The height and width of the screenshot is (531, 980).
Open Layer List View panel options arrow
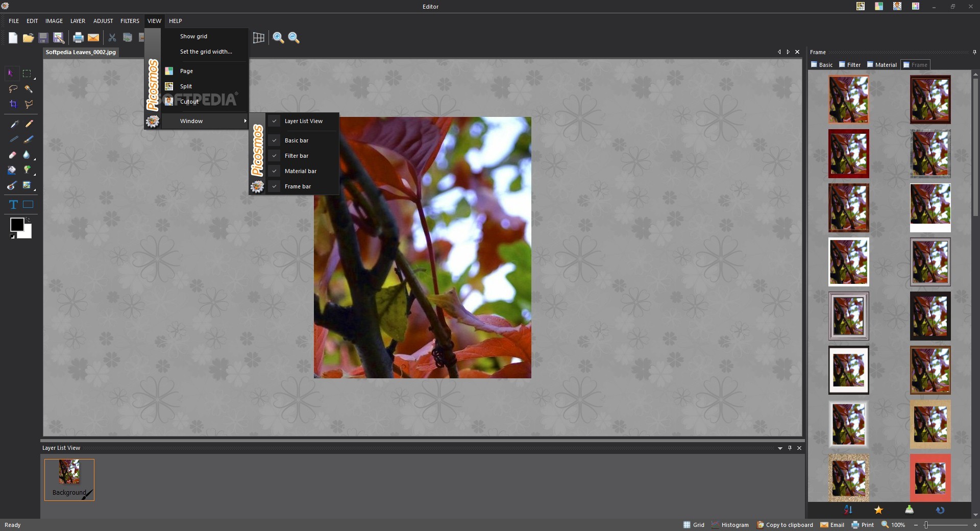click(780, 448)
